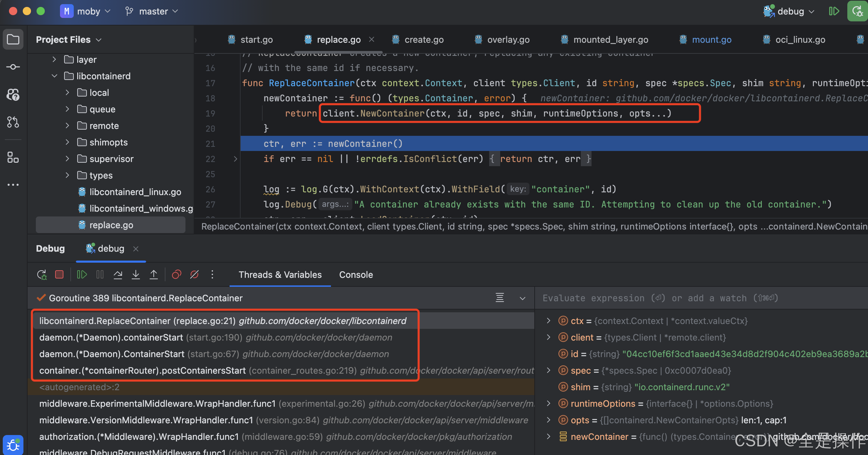Image resolution: width=868 pixels, height=455 pixels.
Task: Stop the debug session
Action: pos(59,275)
